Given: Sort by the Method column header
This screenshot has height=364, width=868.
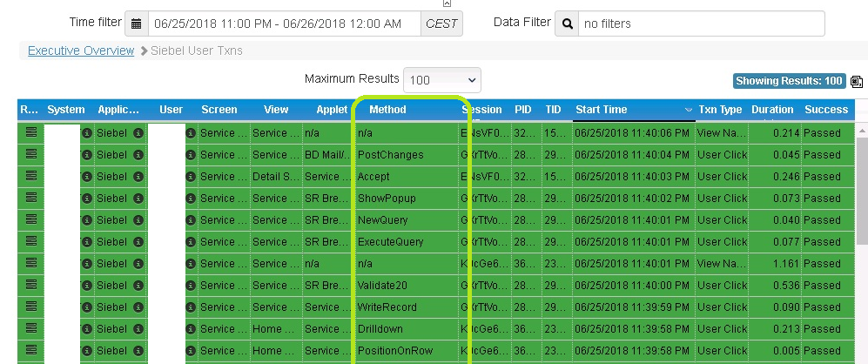Looking at the screenshot, I should pyautogui.click(x=387, y=110).
